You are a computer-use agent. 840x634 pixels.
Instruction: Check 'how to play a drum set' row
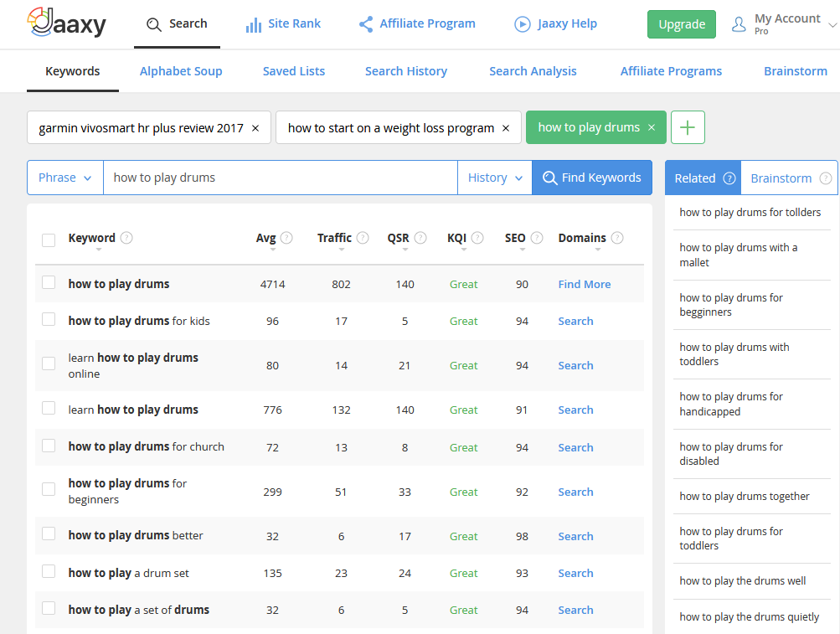(49, 571)
